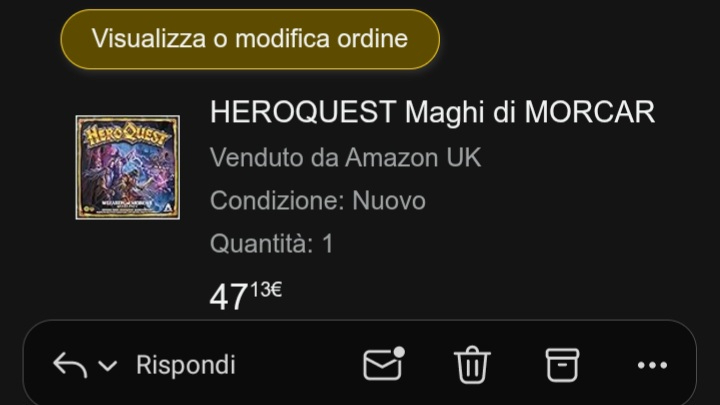Tap the 47 euro price figure
The height and width of the screenshot is (405, 720).
[229, 297]
